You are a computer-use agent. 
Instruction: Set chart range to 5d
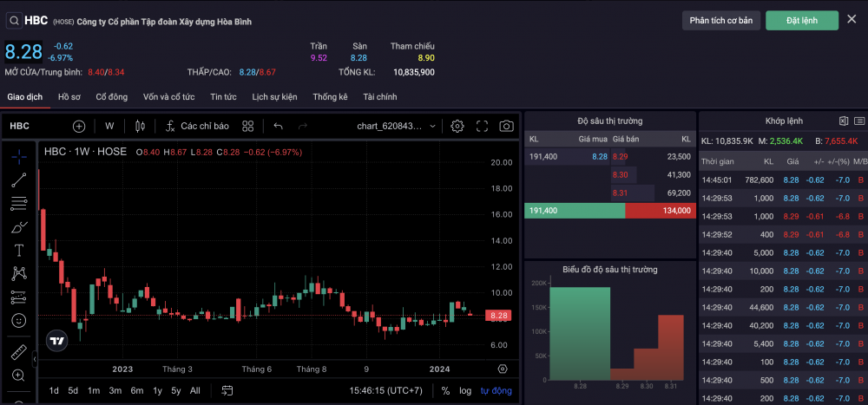click(x=73, y=390)
